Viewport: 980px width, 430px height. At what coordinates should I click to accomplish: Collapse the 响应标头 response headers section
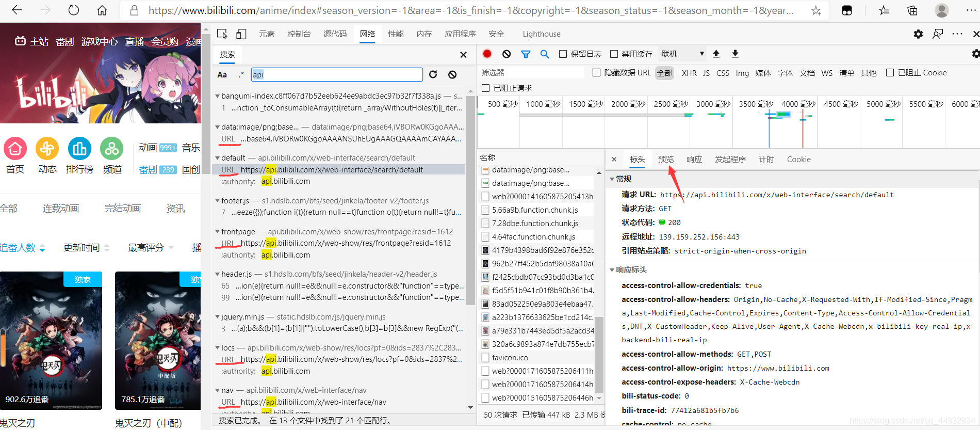pos(612,270)
